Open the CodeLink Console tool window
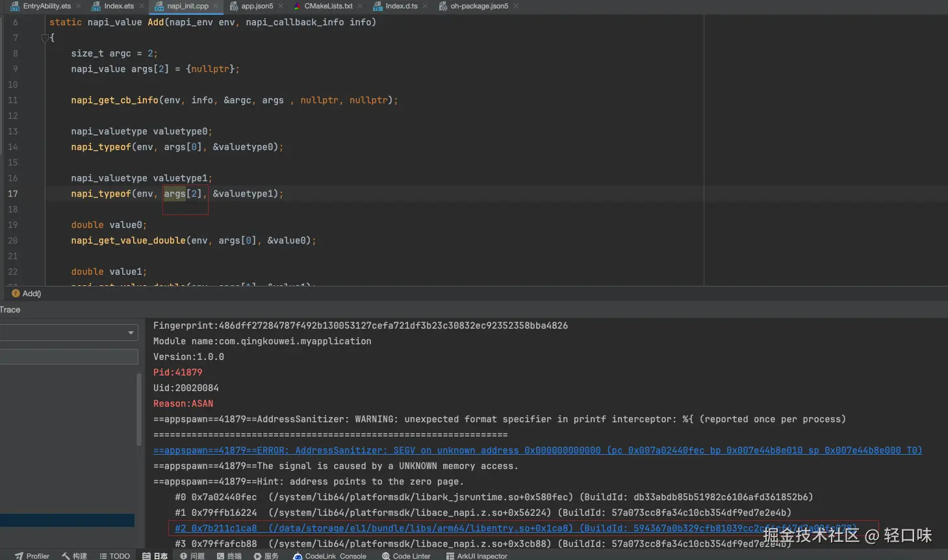The image size is (948, 560). 330,555
